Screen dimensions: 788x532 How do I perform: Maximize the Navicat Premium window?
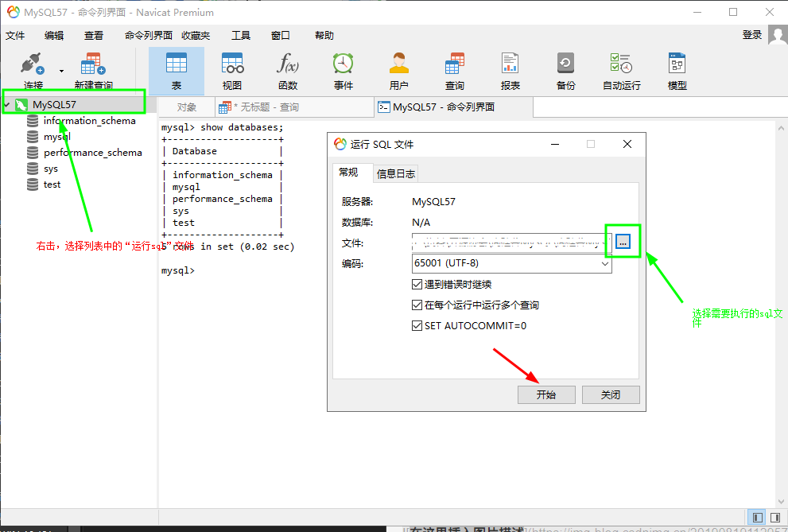733,12
